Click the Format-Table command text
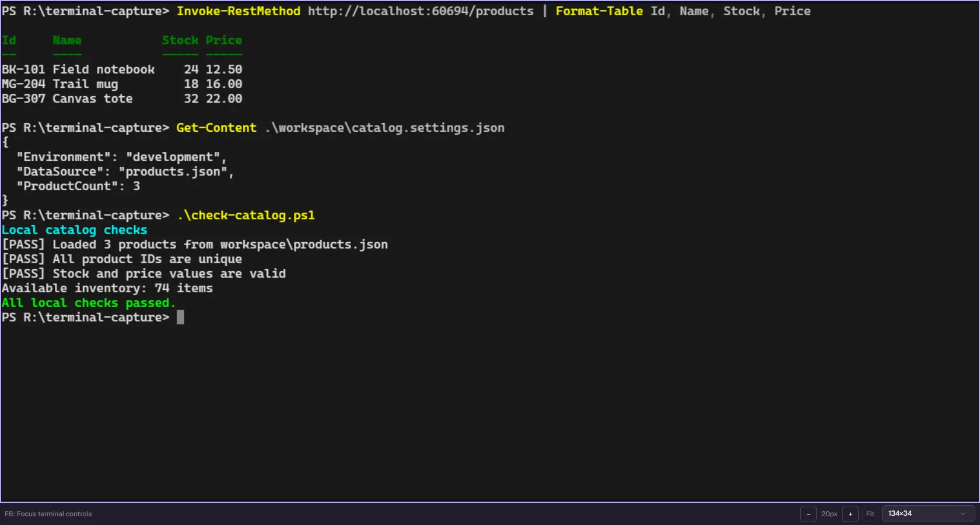980x525 pixels. click(599, 11)
